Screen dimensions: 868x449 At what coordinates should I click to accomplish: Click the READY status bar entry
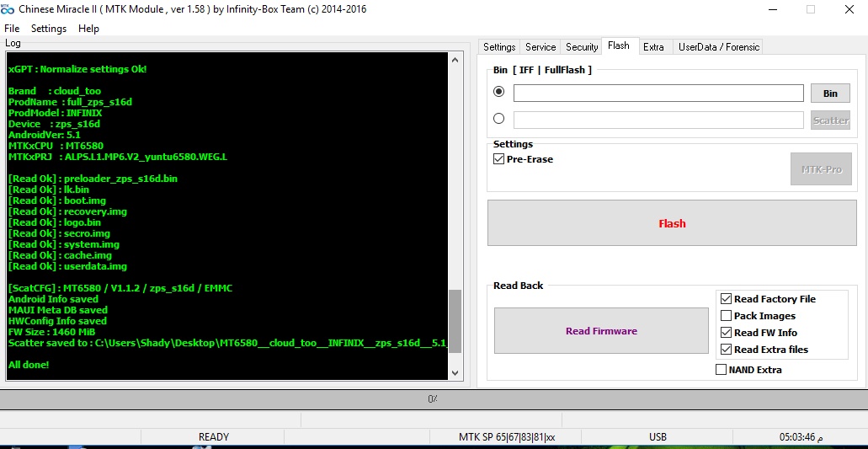coord(214,437)
